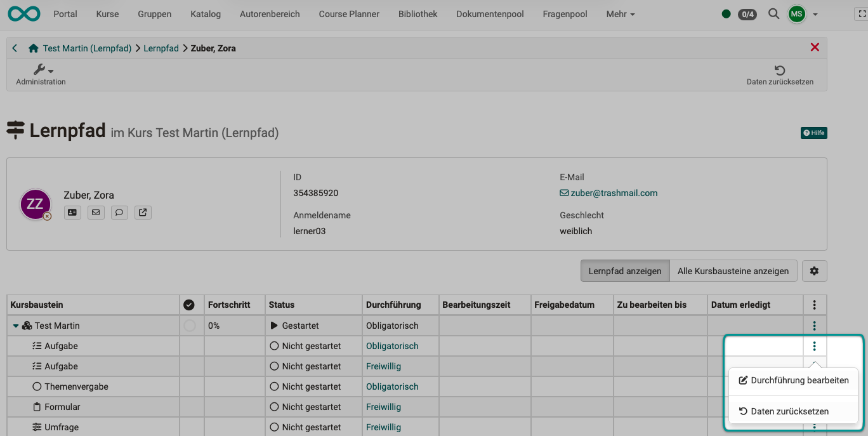This screenshot has width=868, height=436.
Task: Click the OpenOlat infinity logo
Action: pyautogui.click(x=23, y=13)
